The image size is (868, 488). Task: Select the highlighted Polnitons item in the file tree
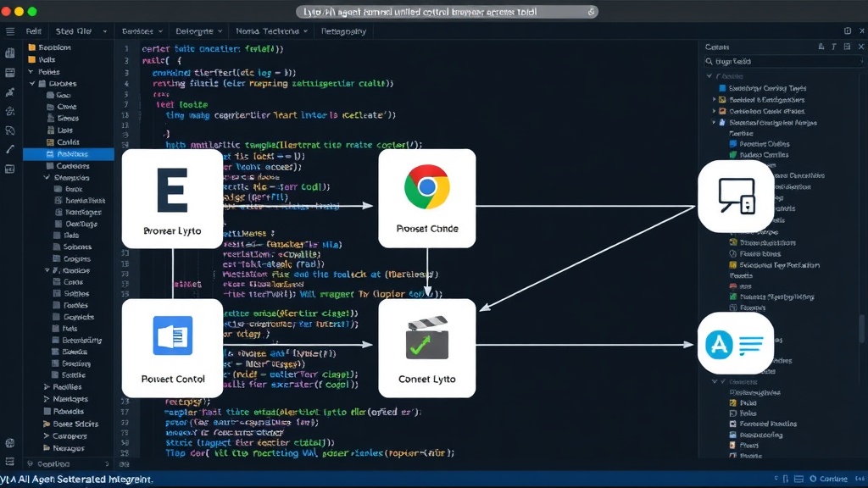pyautogui.click(x=69, y=154)
